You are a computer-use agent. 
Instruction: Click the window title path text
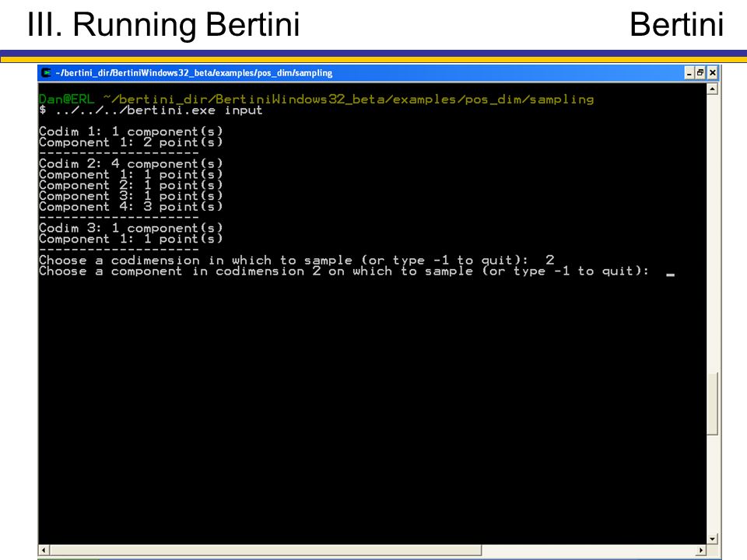coord(194,73)
